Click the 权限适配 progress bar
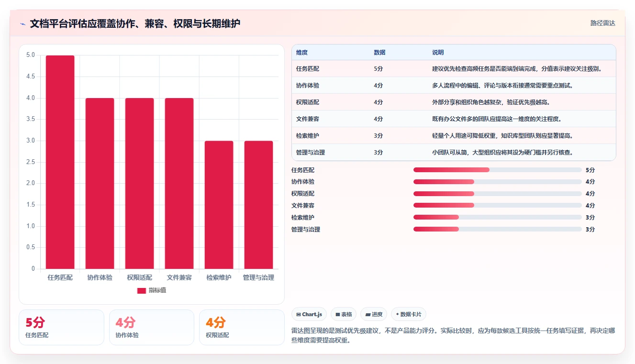 point(498,194)
